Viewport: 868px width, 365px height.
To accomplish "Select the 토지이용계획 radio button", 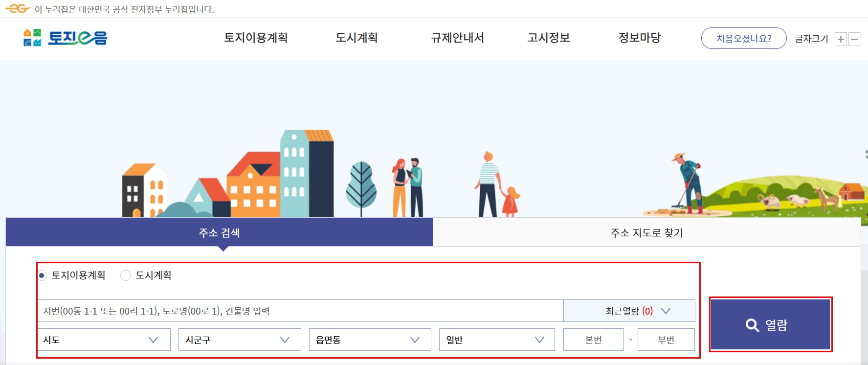I will click(41, 275).
